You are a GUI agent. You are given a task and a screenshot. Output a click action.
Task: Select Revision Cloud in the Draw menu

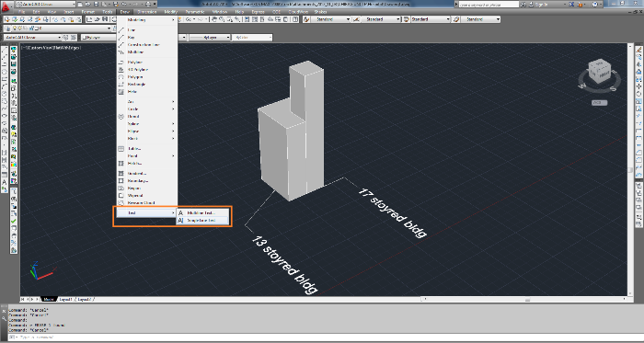(147, 202)
